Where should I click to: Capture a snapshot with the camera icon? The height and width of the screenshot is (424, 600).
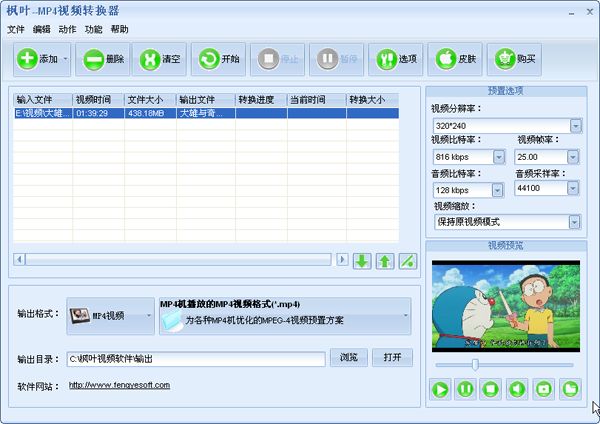tap(544, 390)
